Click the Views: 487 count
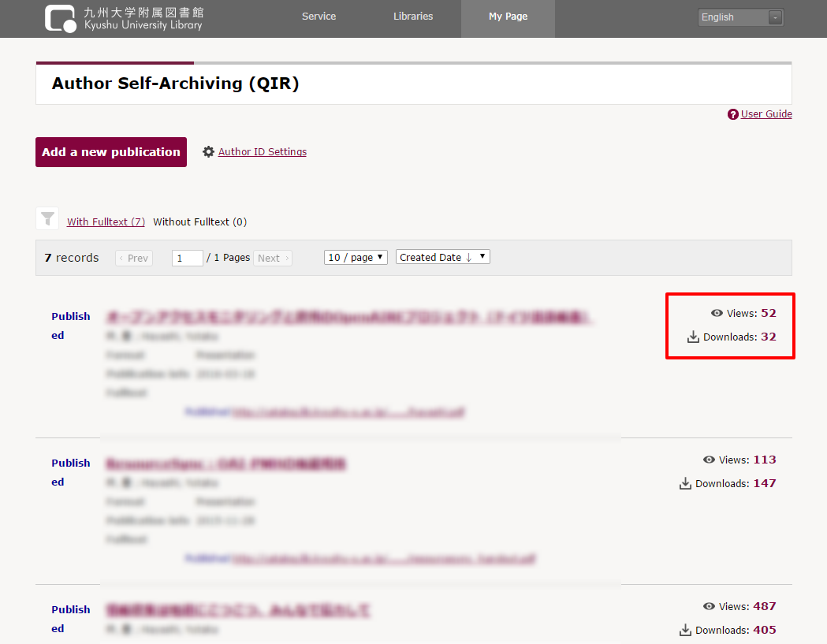 [x=764, y=606]
